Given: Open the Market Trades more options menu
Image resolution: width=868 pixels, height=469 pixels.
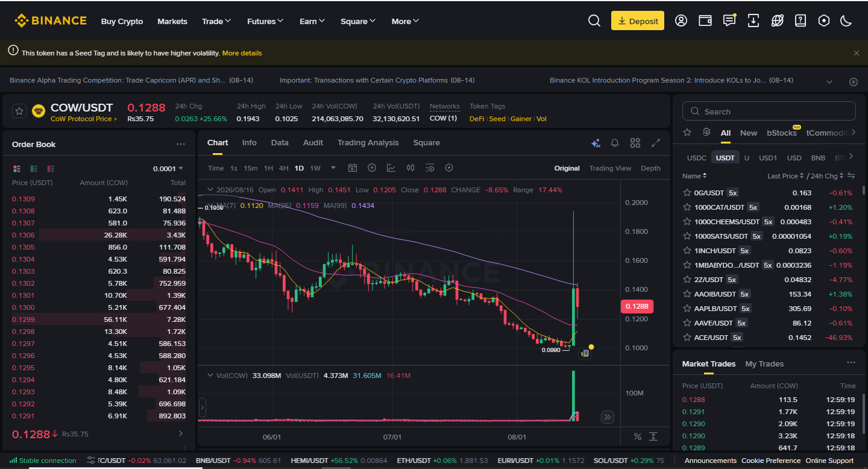Looking at the screenshot, I should (851, 363).
